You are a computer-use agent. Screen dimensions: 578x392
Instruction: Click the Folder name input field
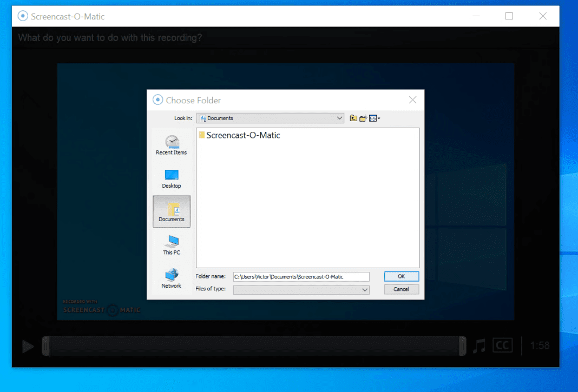pyautogui.click(x=301, y=277)
